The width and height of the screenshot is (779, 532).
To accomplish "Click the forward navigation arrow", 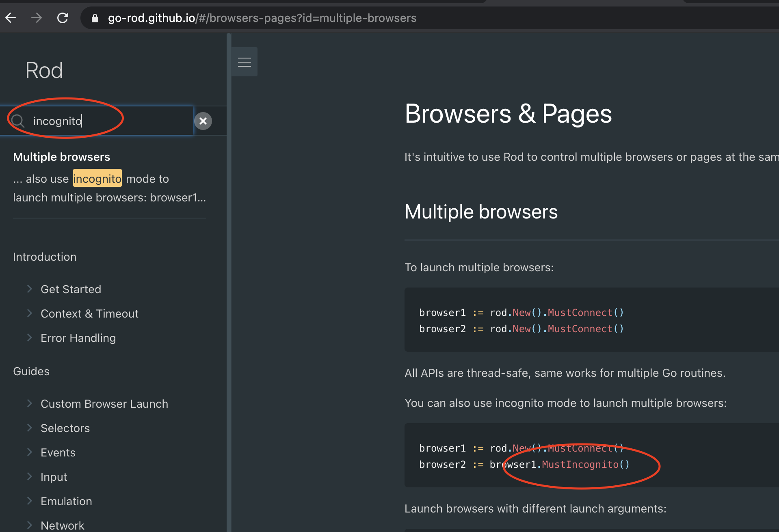I will (37, 17).
